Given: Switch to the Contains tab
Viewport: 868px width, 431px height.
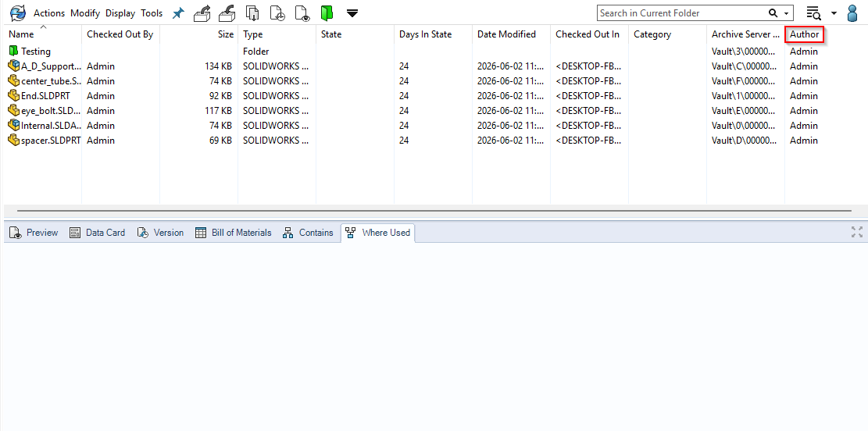Looking at the screenshot, I should tap(308, 233).
